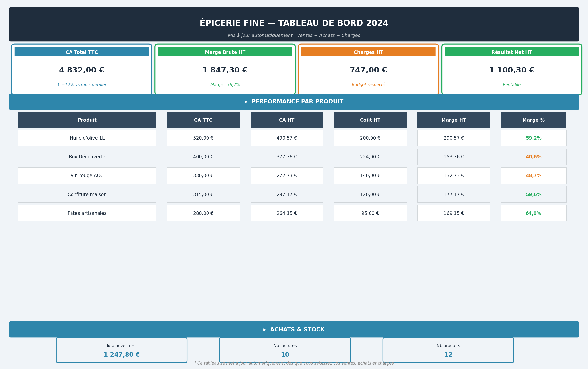Image resolution: width=588 pixels, height=369 pixels.
Task: Click the CA Total TTC card header
Action: 81,52
